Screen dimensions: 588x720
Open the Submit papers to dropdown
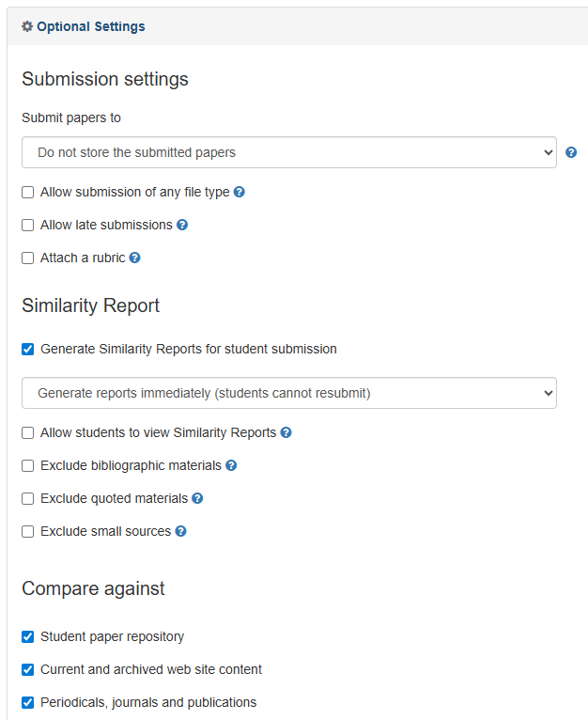pyautogui.click(x=288, y=152)
